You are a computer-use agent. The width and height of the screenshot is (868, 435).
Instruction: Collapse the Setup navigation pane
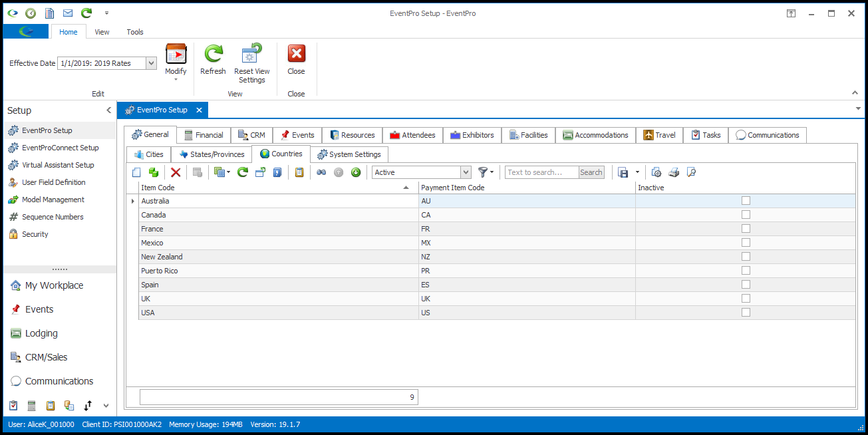pyautogui.click(x=109, y=110)
